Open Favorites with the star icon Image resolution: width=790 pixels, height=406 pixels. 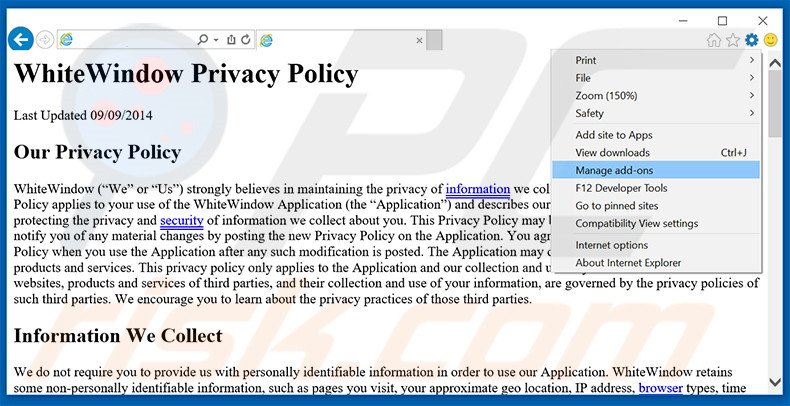[733, 40]
